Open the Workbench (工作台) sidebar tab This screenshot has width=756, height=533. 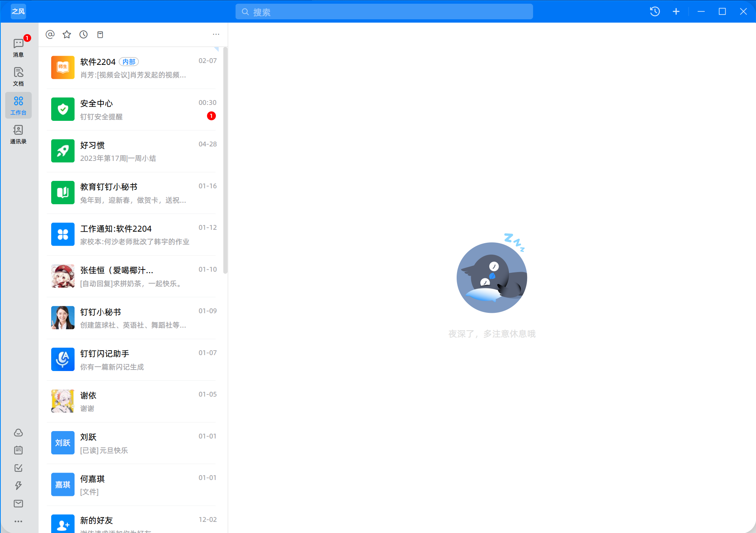18,105
